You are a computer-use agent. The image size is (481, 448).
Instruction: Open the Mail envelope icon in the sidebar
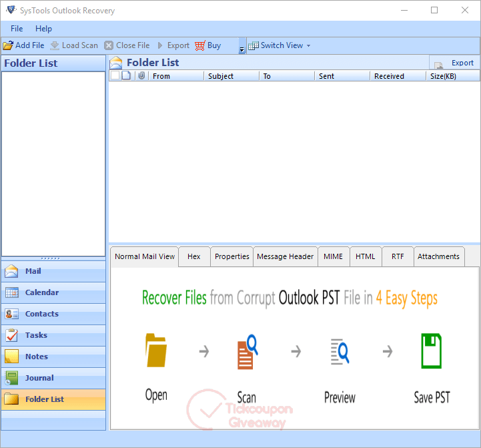[11, 271]
